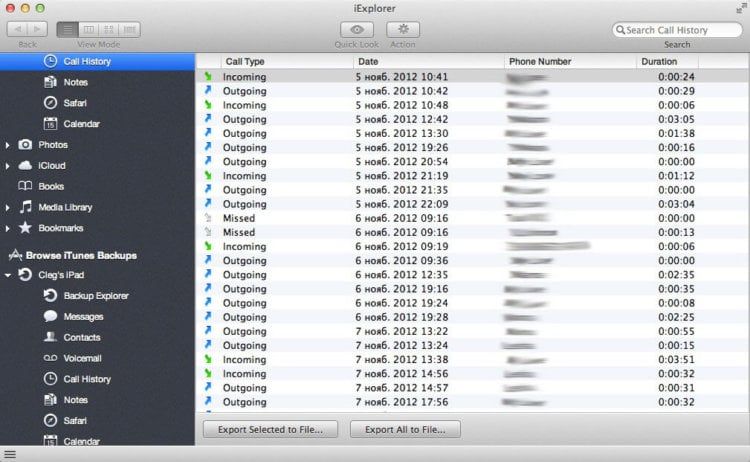
Task: Click Export Selected to File button
Action: coord(270,429)
